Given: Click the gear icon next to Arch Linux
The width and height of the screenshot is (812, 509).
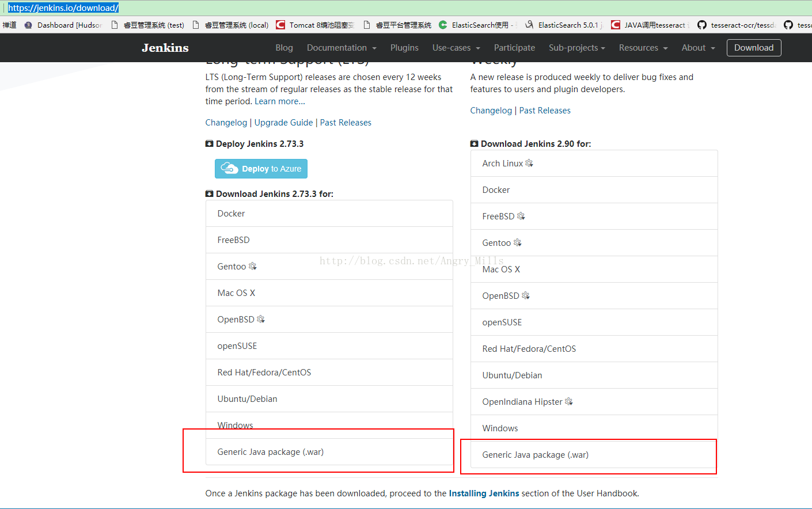Looking at the screenshot, I should (x=529, y=163).
